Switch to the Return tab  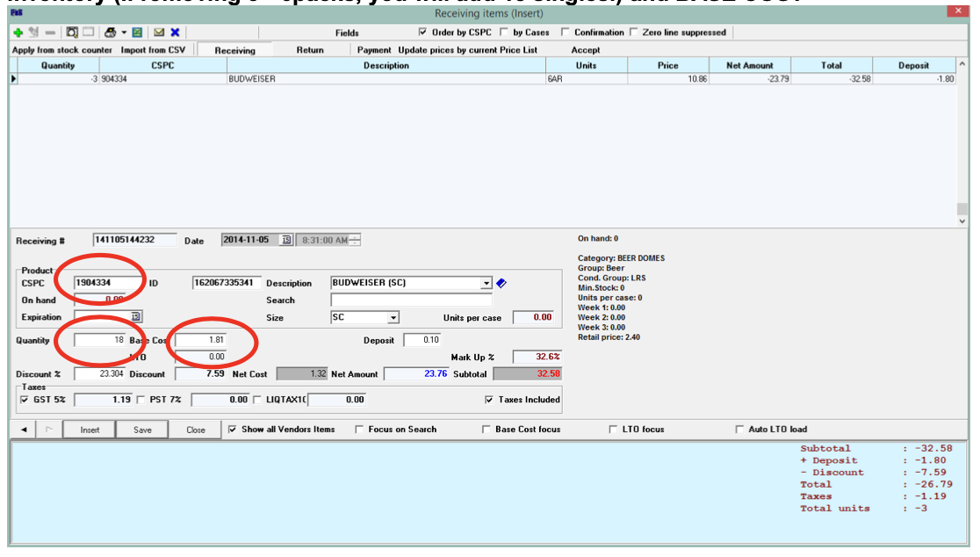tap(310, 50)
